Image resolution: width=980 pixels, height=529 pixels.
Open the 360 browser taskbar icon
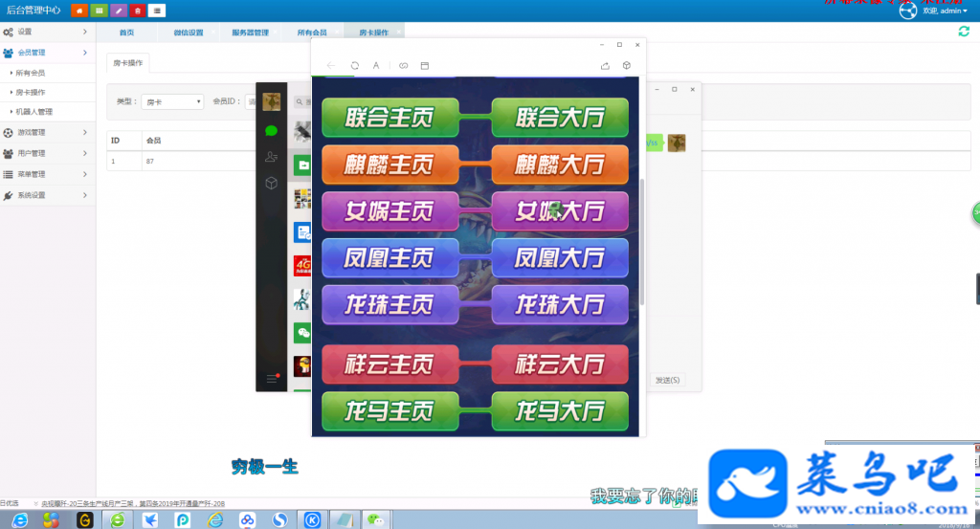click(x=118, y=519)
